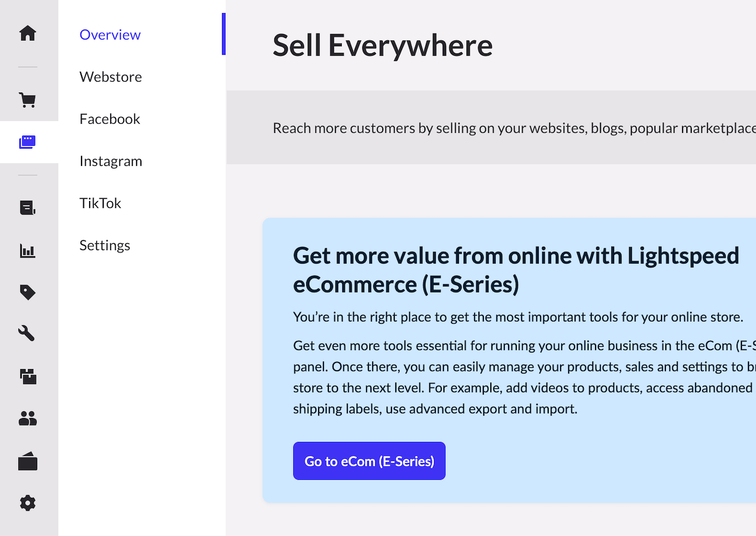This screenshot has height=536, width=756.
Task: Click the Go to eCom (E-Series) button
Action: 369,461
